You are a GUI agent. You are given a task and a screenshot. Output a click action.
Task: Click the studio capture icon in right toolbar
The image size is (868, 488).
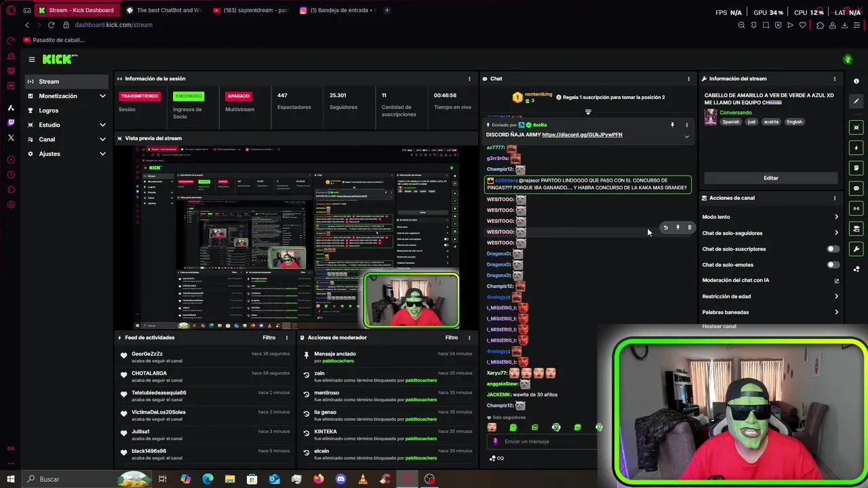coord(856,127)
